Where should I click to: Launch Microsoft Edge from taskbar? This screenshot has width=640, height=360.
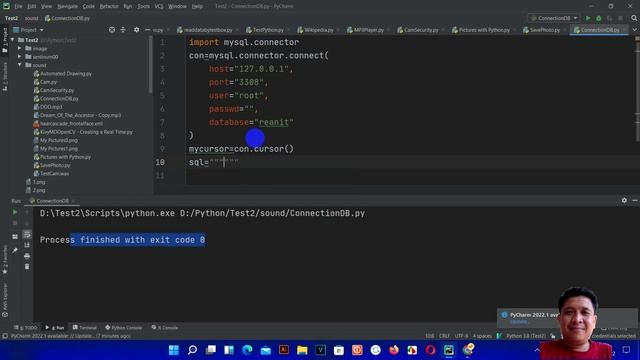point(247,350)
